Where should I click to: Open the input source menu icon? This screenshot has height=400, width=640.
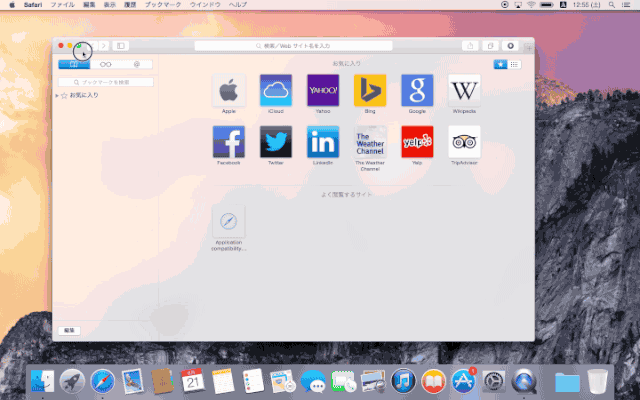point(563,5)
